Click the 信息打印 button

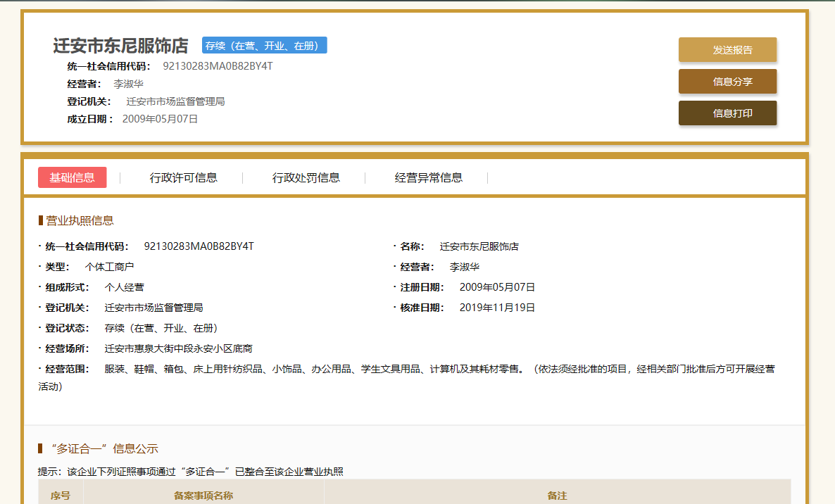727,113
